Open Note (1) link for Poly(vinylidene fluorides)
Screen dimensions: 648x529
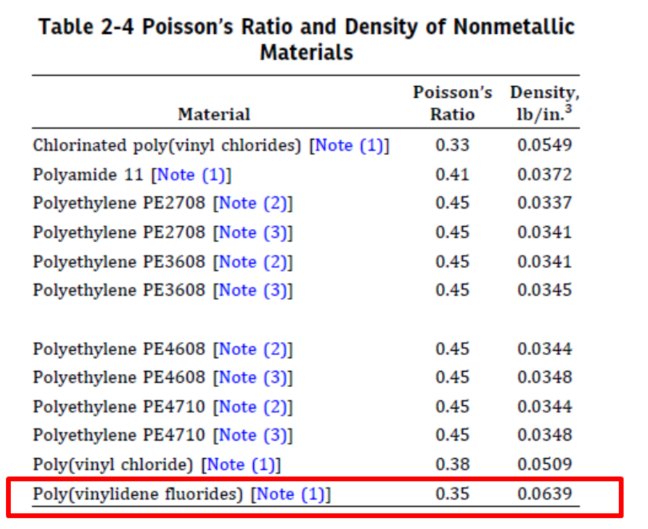[290, 494]
